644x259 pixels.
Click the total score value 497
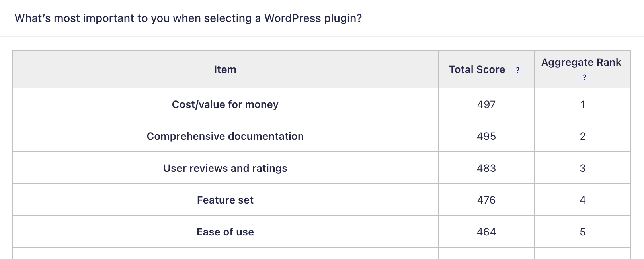pyautogui.click(x=486, y=104)
